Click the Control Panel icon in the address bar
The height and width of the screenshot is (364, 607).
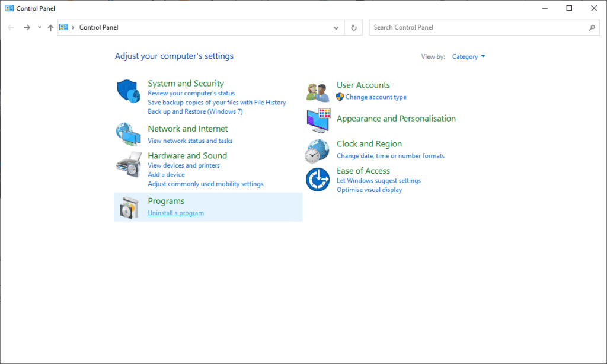(x=65, y=27)
